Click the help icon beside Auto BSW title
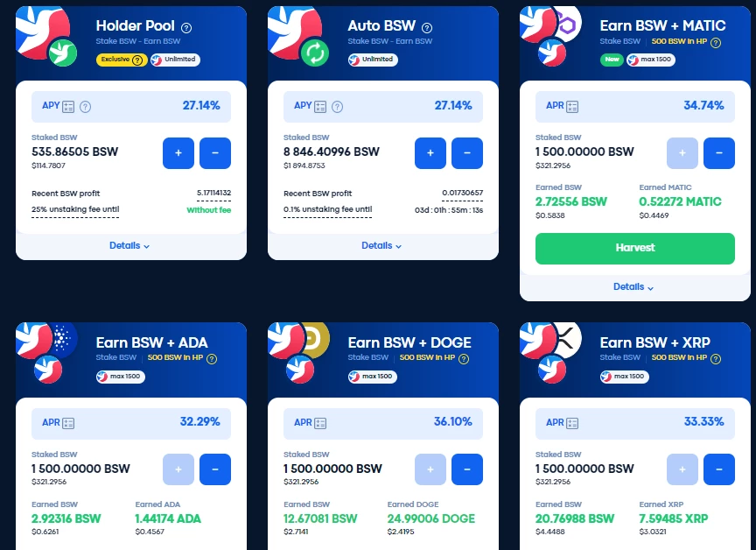This screenshot has width=756, height=550. pyautogui.click(x=427, y=28)
